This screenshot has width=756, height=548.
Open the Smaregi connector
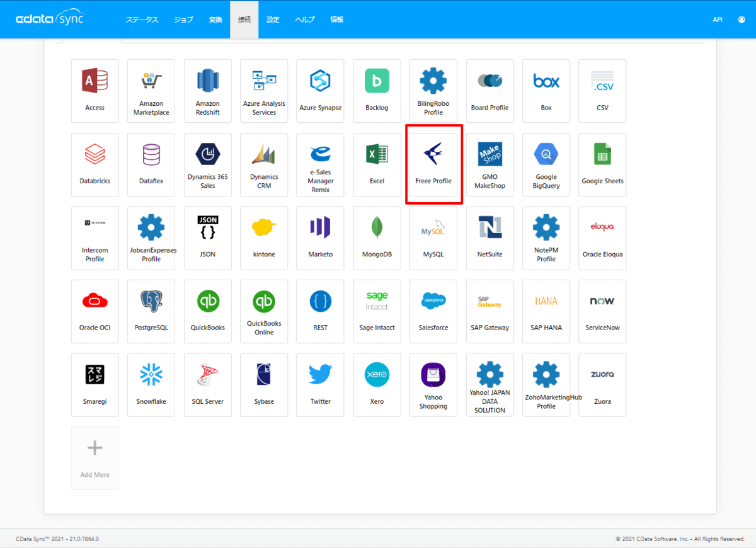pos(94,385)
